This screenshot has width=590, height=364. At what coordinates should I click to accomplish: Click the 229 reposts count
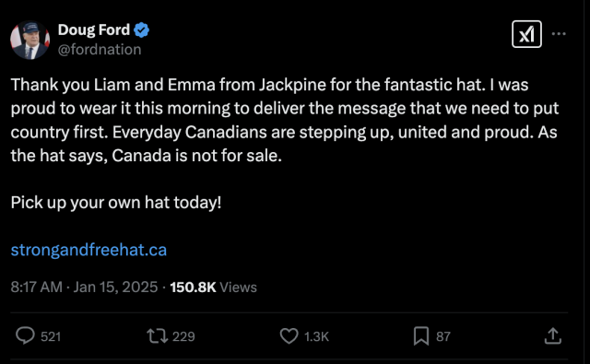pos(183,336)
